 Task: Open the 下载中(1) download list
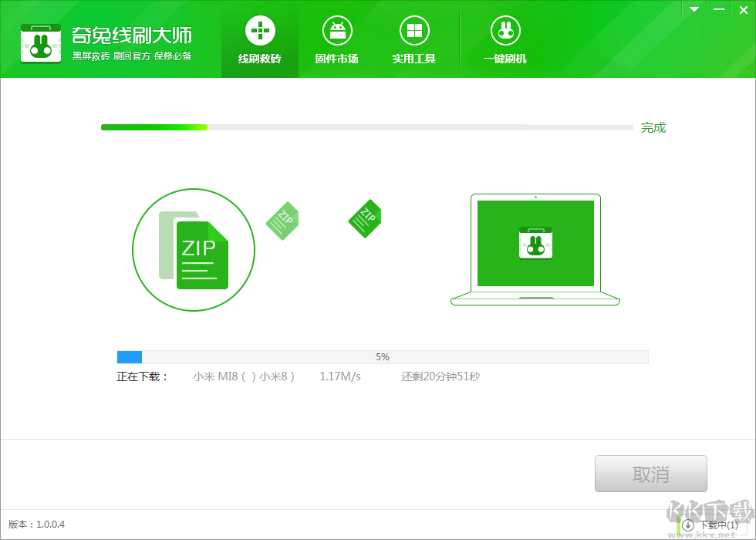[x=717, y=525]
